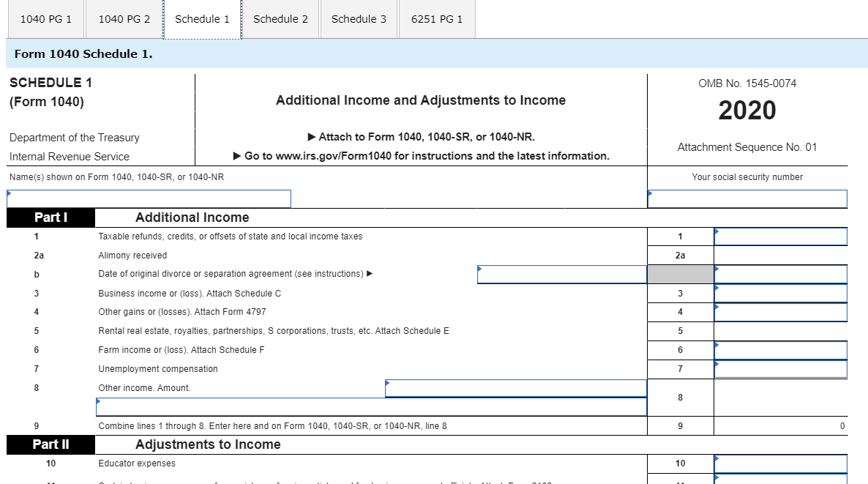Screen dimensions: 868x484
Task: Switch to the 6251 PG 1 tab
Action: click(437, 19)
